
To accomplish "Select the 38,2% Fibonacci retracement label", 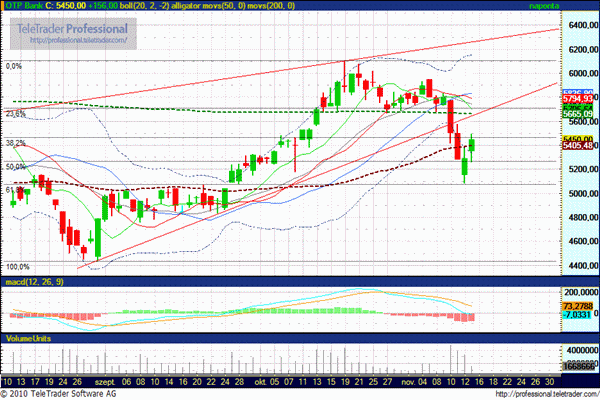I will (15, 143).
